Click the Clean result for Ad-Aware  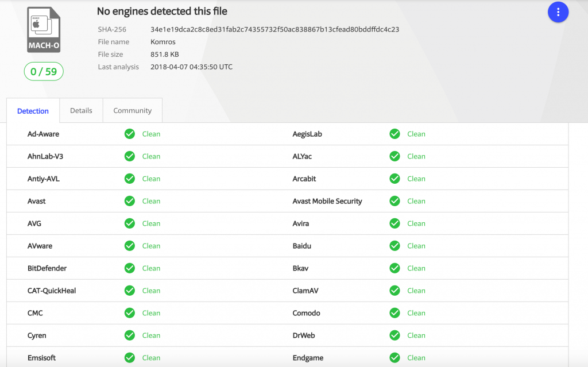pyautogui.click(x=151, y=134)
